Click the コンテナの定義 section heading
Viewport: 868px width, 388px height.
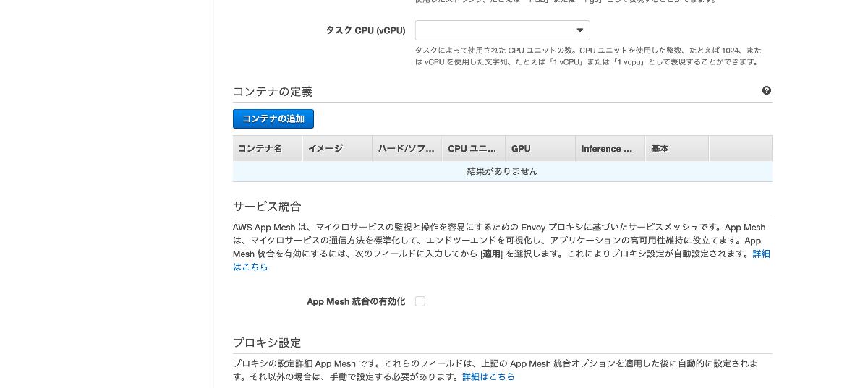point(273,92)
